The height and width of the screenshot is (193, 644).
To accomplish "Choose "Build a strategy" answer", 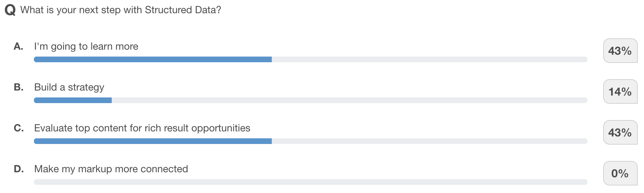I will click(x=69, y=87).
